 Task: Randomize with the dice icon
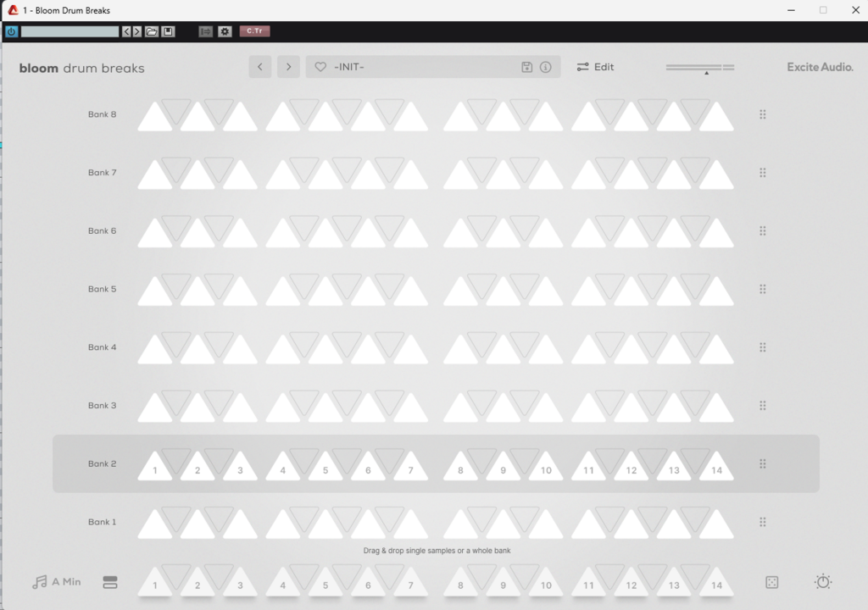771,582
